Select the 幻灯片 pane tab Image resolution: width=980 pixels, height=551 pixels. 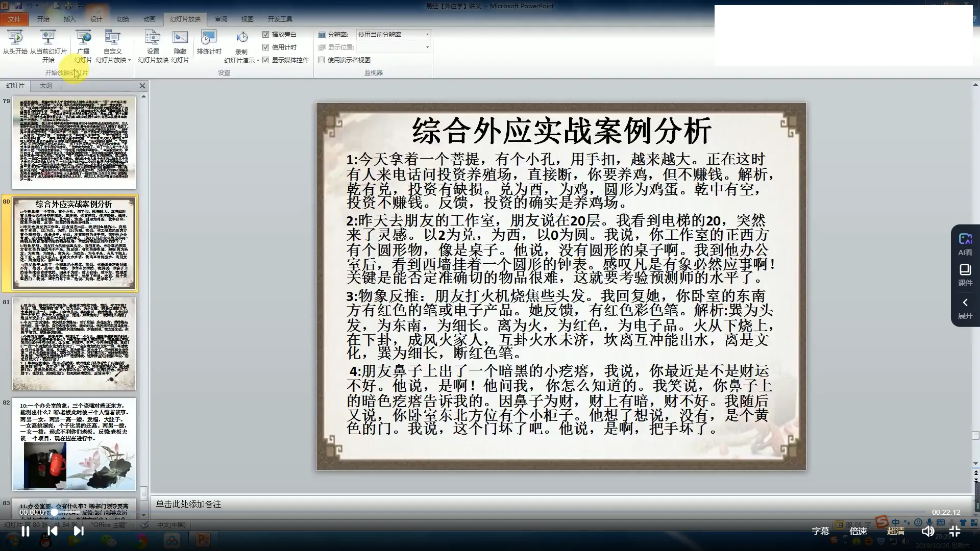(x=15, y=86)
